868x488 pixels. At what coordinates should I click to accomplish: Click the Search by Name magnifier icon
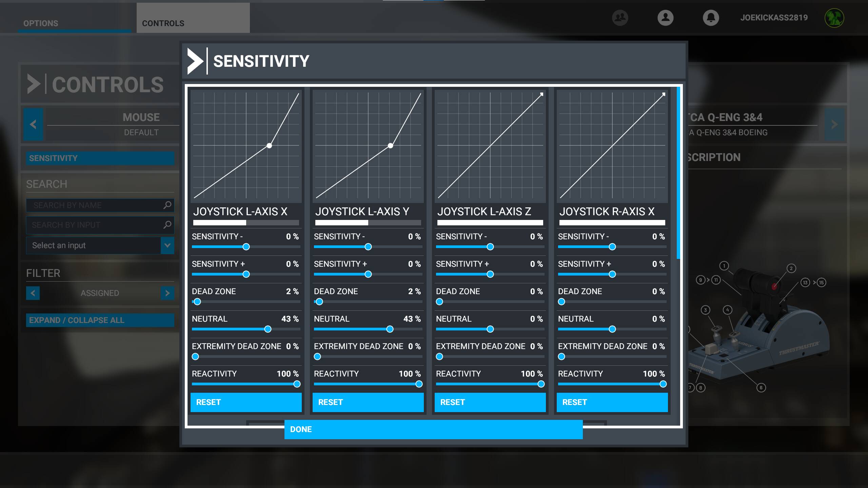point(167,205)
